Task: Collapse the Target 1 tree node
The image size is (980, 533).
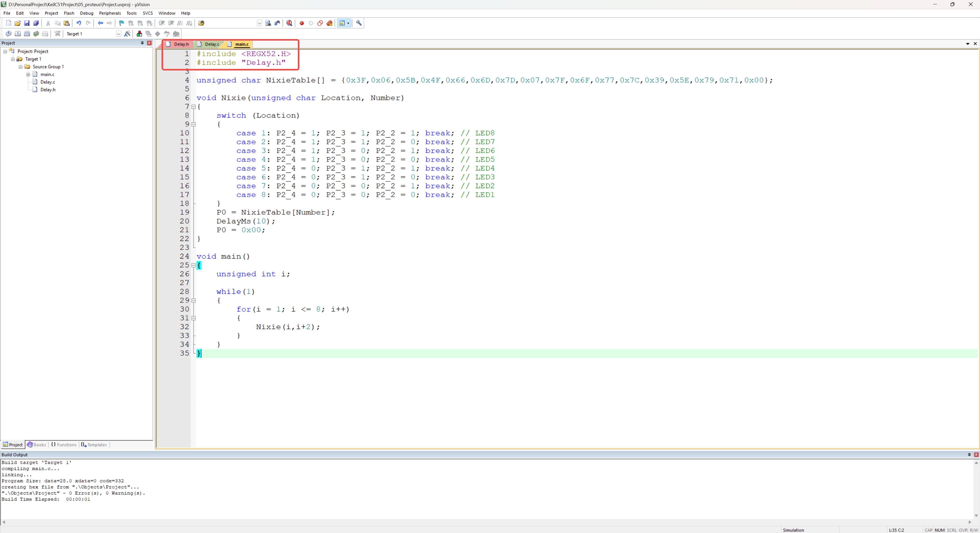Action: click(x=13, y=59)
